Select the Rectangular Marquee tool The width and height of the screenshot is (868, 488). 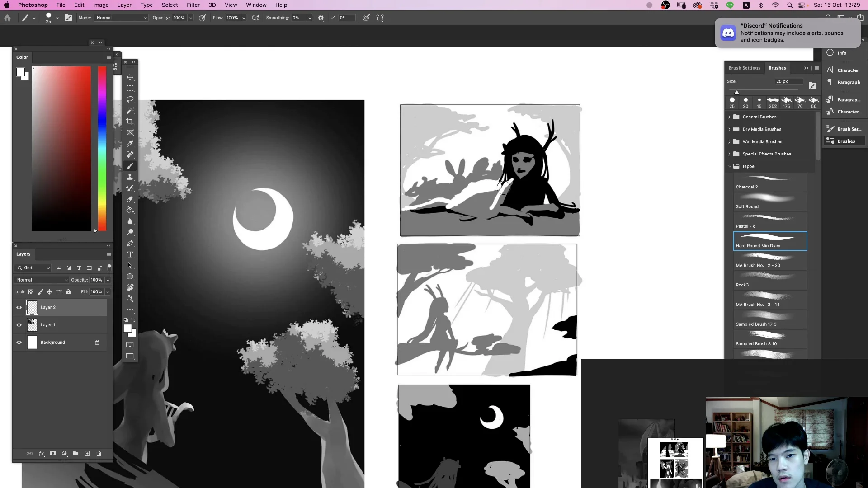[x=130, y=89]
